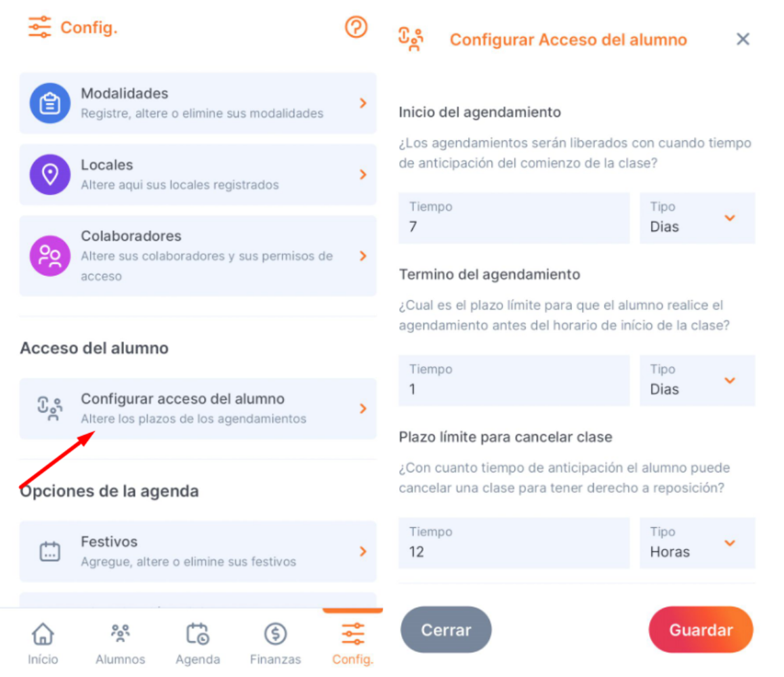Open the help question mark icon
This screenshot has width=784, height=677.
pos(356,27)
